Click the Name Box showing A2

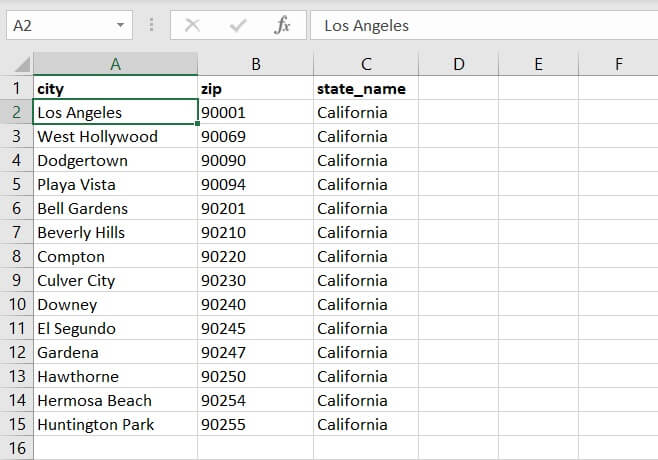58,26
